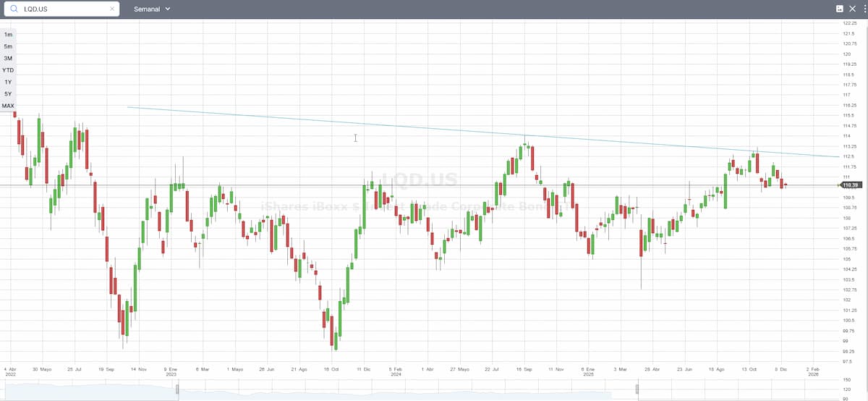Click into the LQD.US symbol input
This screenshot has width=868, height=401.
[61, 9]
